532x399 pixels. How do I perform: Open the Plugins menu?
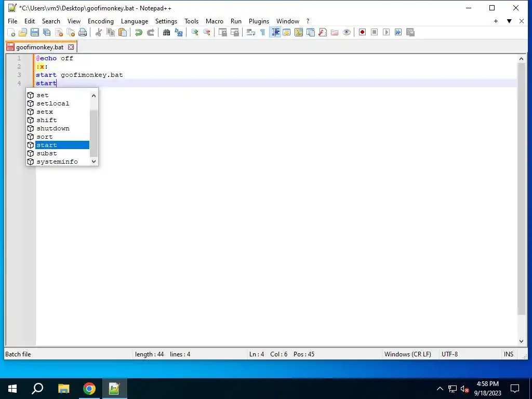tap(259, 21)
